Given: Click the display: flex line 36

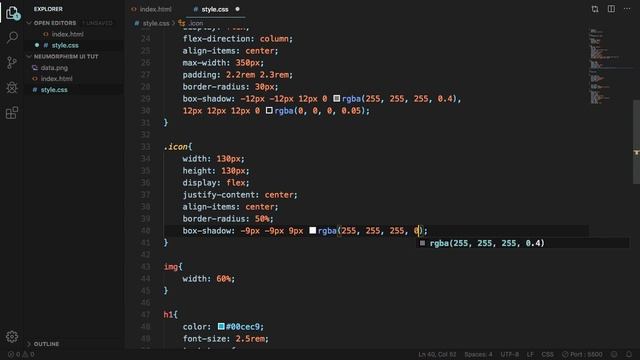Looking at the screenshot, I should click(x=216, y=182).
